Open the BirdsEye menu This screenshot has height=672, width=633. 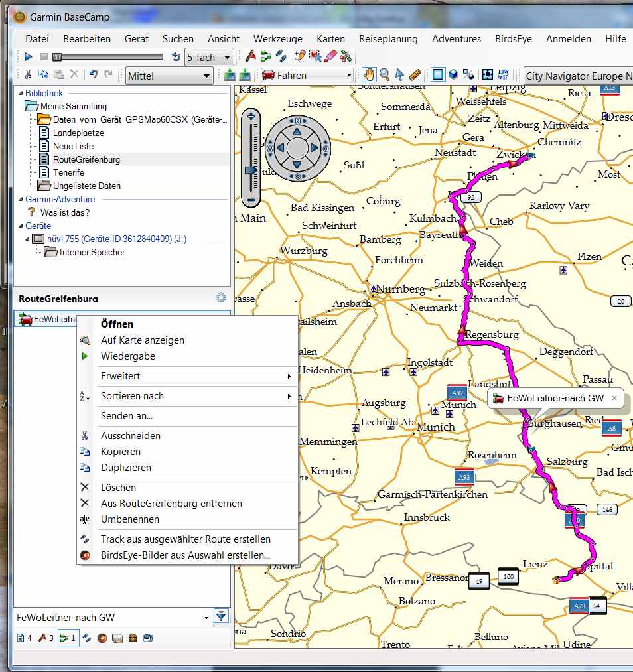click(514, 39)
